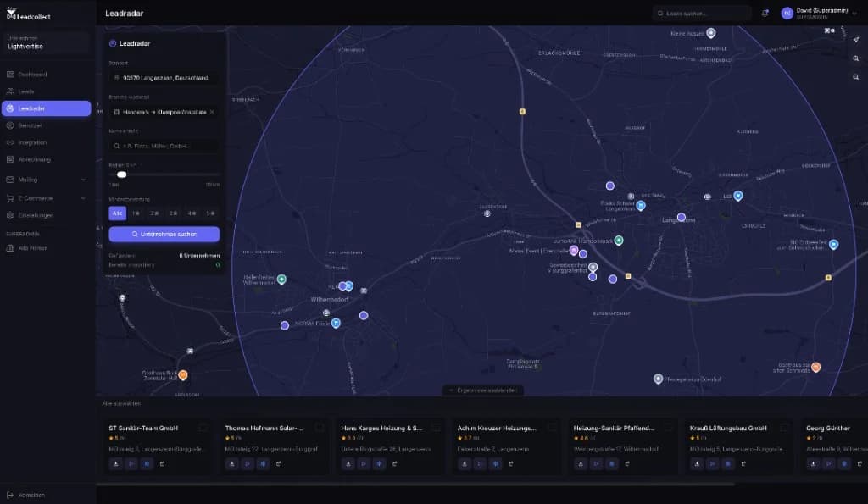This screenshot has width=868, height=504.
Task: Edit the Standort field with 90579 Langenzenn
Action: 164,78
